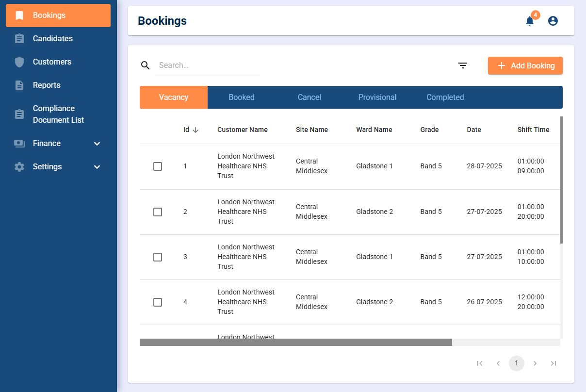Image resolution: width=586 pixels, height=392 pixels.
Task: Select the checkbox for booking Id 1
Action: [x=158, y=166]
